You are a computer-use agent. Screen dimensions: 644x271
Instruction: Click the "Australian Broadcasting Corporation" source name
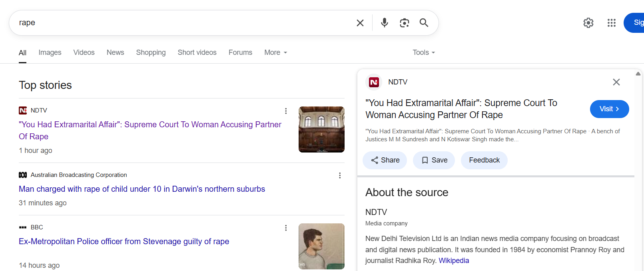tap(79, 175)
